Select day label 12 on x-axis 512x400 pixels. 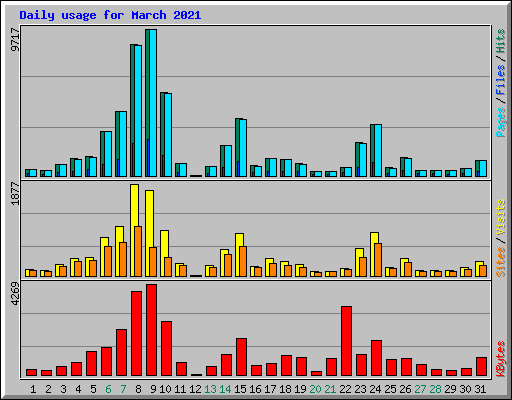(195, 389)
